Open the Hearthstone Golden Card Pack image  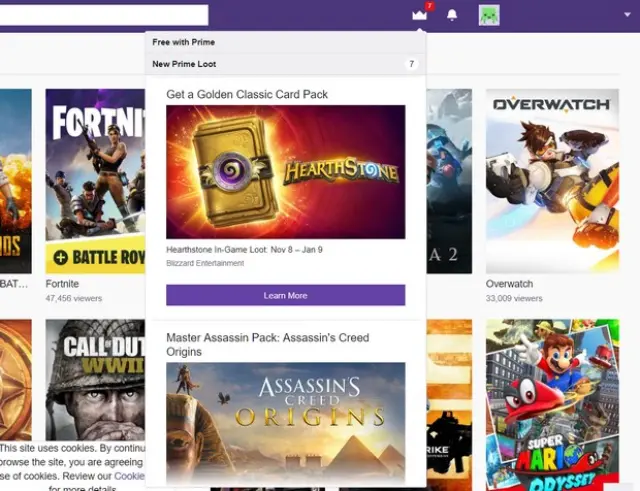(x=285, y=172)
